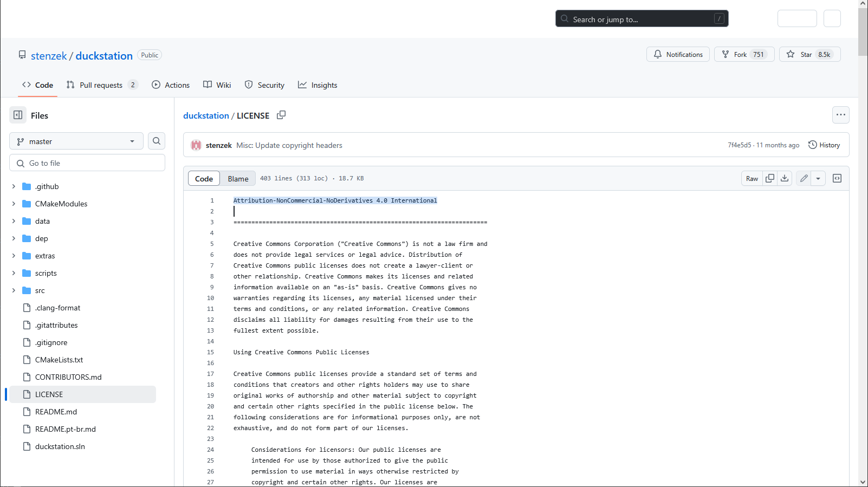
Task: Expand the dep folder chevron
Action: (x=14, y=238)
